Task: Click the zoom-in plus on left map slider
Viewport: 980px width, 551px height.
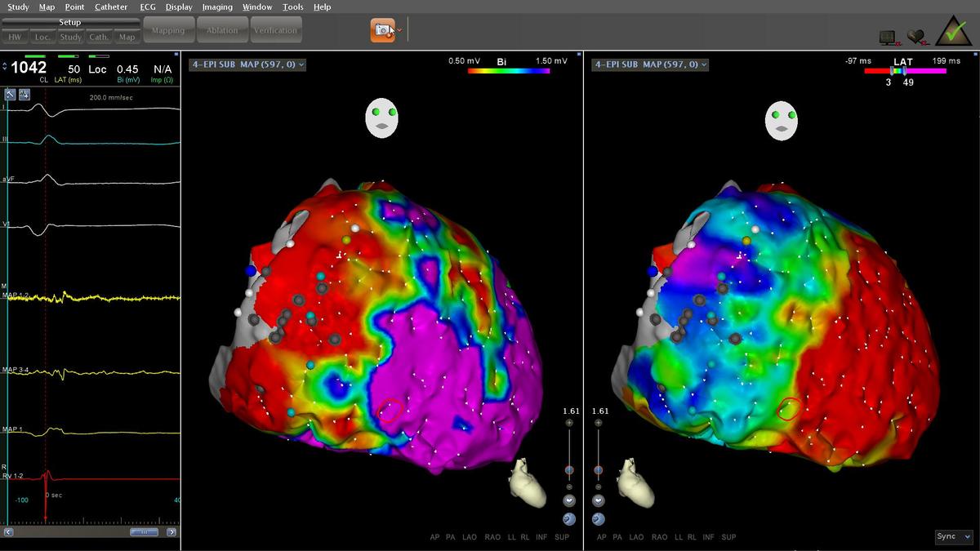Action: [569, 423]
